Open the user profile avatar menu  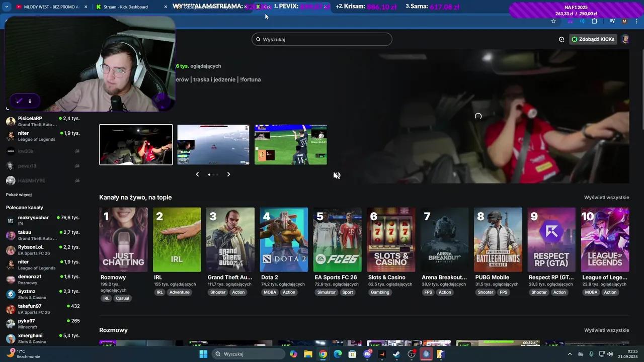click(625, 39)
